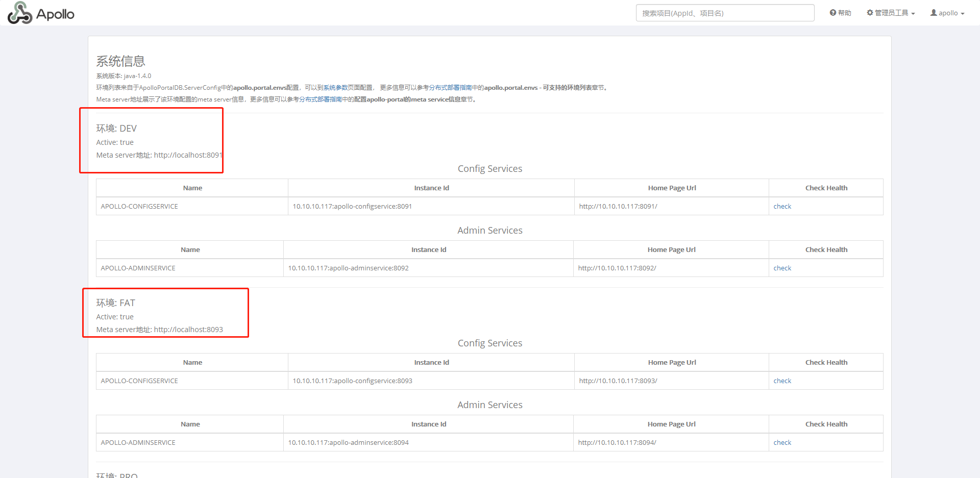
Task: Click APOLLO-CONFIGSERVICE name in FAT table
Action: pyautogui.click(x=139, y=381)
